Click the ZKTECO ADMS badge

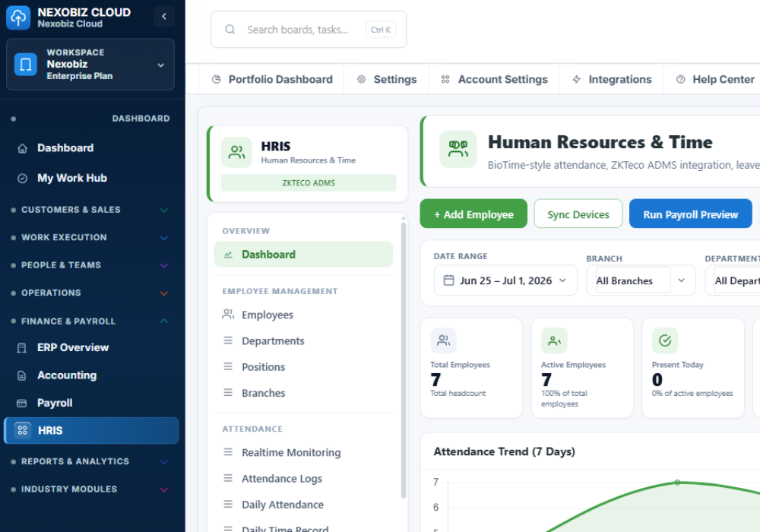[309, 183]
